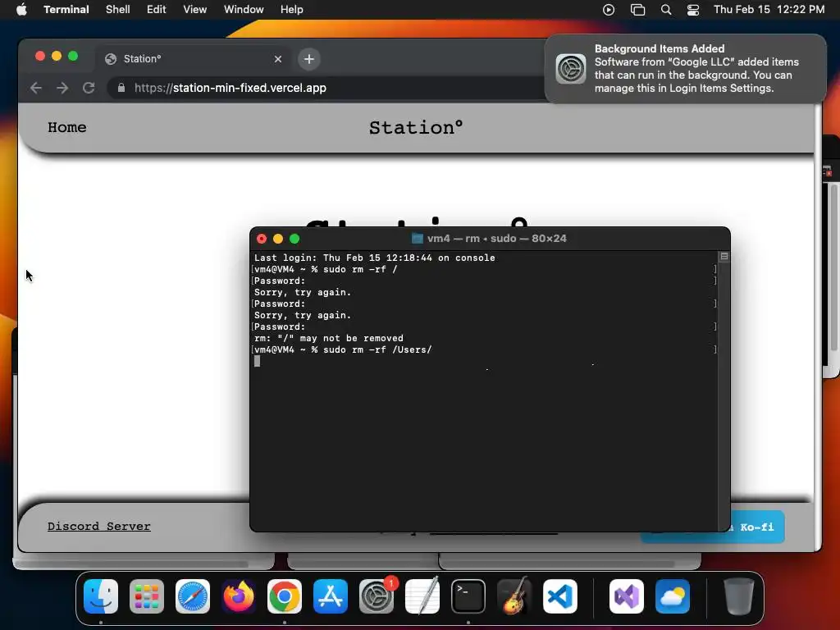Open the Help menu
Image resolution: width=840 pixels, height=630 pixels.
[292, 10]
